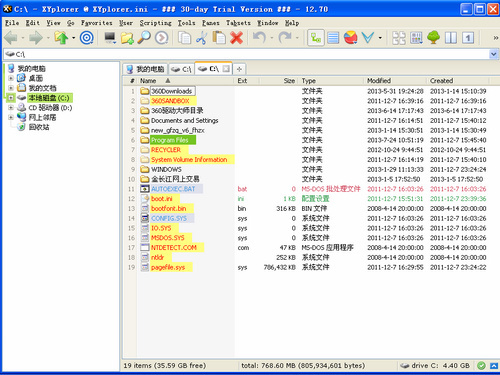Open the Tools menu
This screenshot has width=500, height=375.
(186, 23)
